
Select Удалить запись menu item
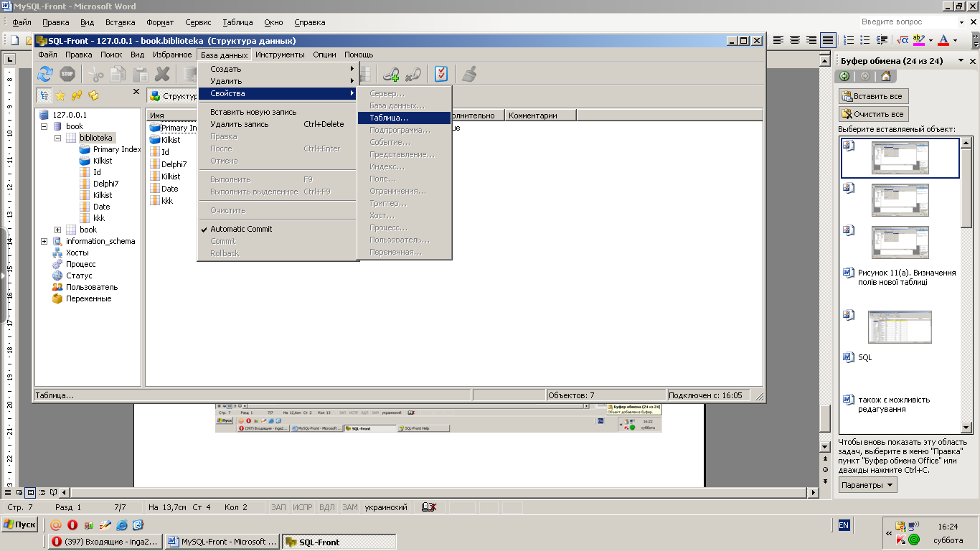pyautogui.click(x=278, y=124)
